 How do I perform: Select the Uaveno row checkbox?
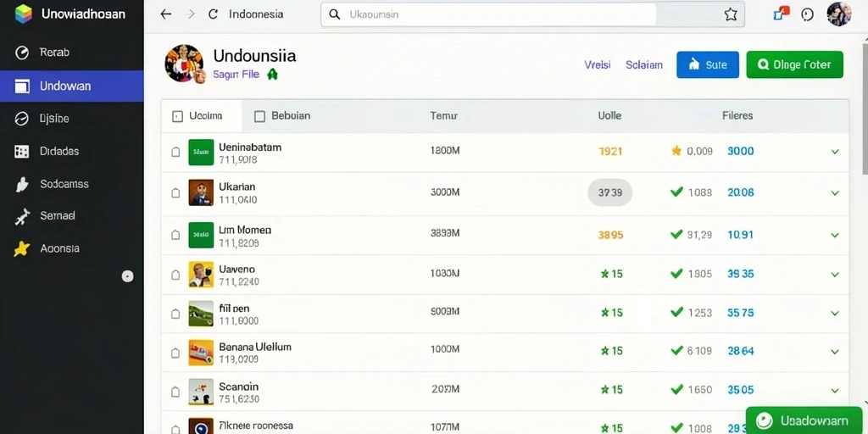click(175, 275)
